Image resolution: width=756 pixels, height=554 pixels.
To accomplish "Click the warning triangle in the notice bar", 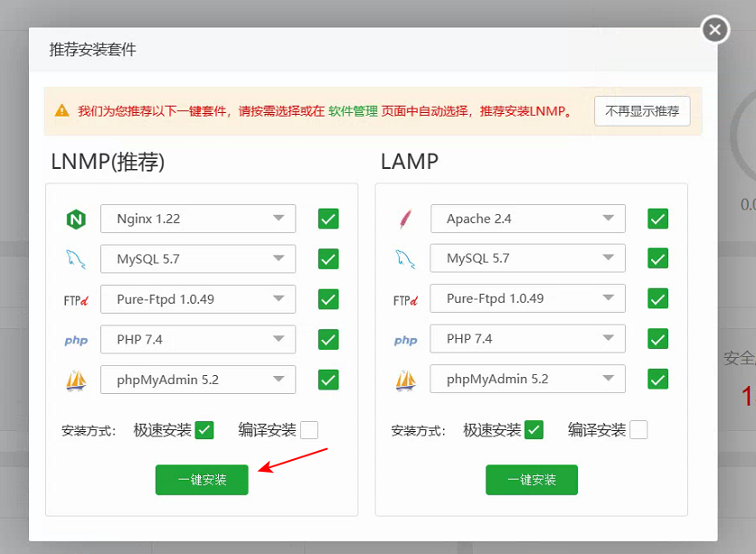I will click(61, 110).
